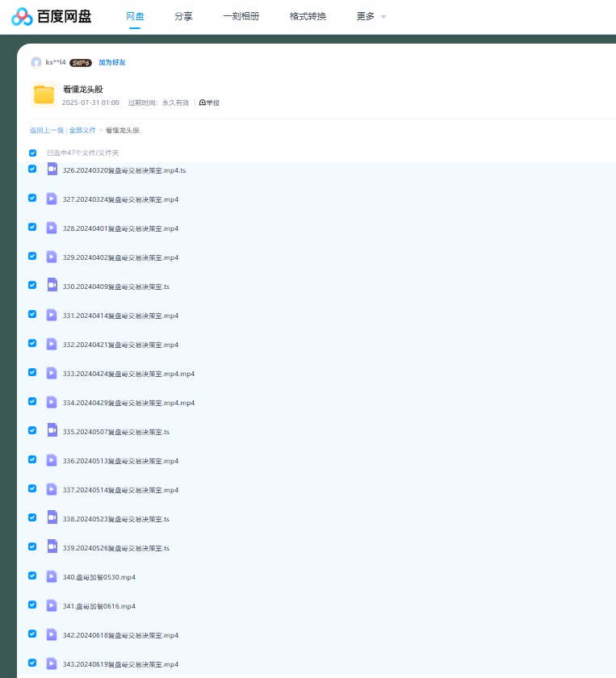Image resolution: width=616 pixels, height=678 pixels.
Task: Click the Baidu Netdisk logo icon
Action: click(22, 16)
